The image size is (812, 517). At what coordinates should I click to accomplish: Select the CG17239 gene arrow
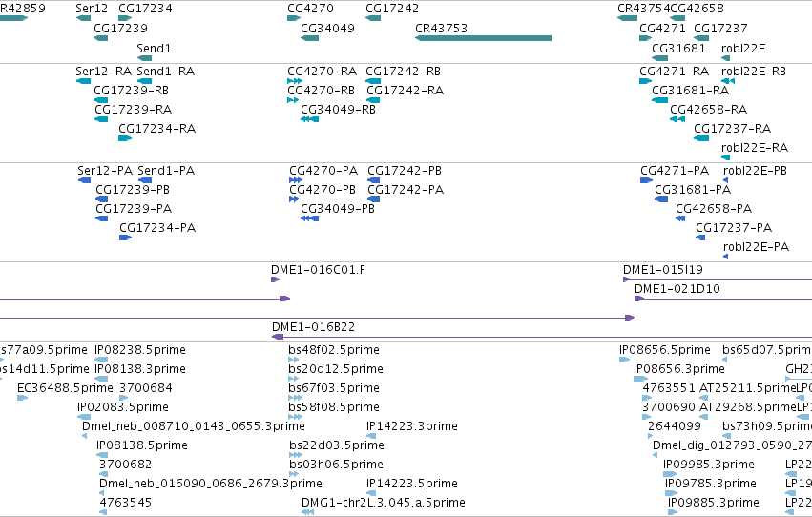[100, 38]
